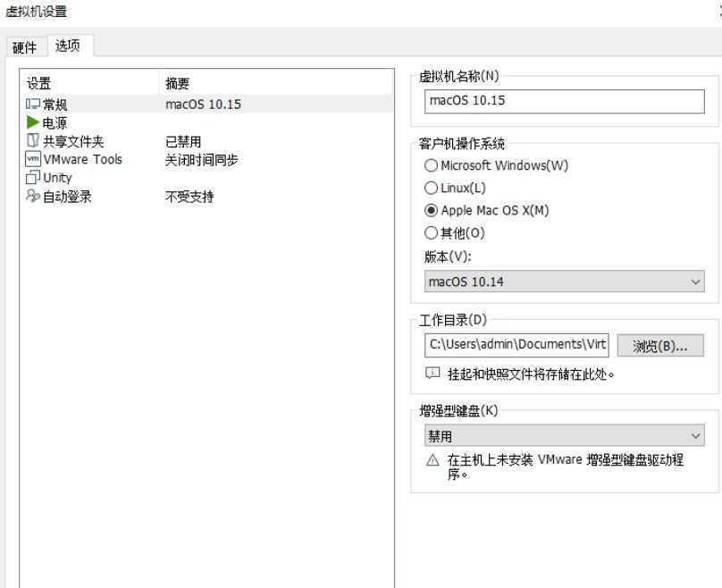Click the 已禁用 summary text

183,141
